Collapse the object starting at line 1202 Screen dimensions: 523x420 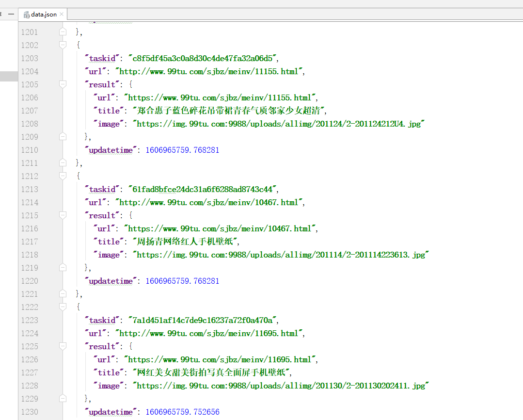(63, 45)
